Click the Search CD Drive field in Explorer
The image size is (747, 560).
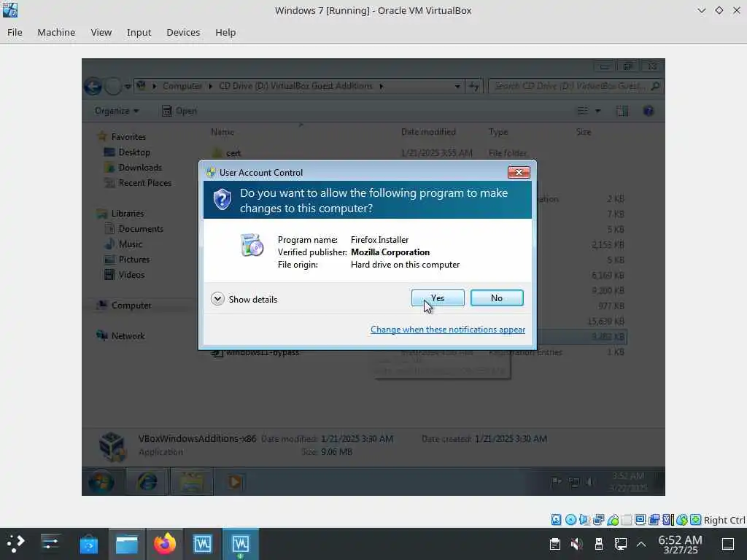pos(575,86)
